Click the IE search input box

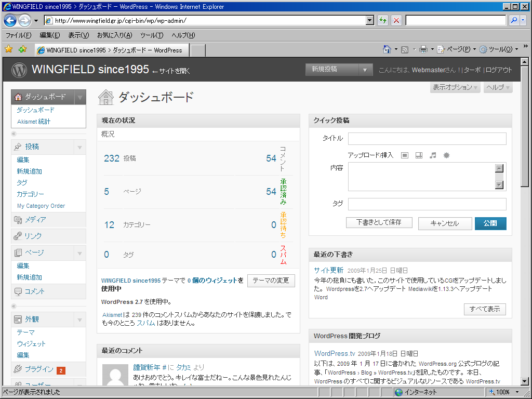click(x=456, y=20)
